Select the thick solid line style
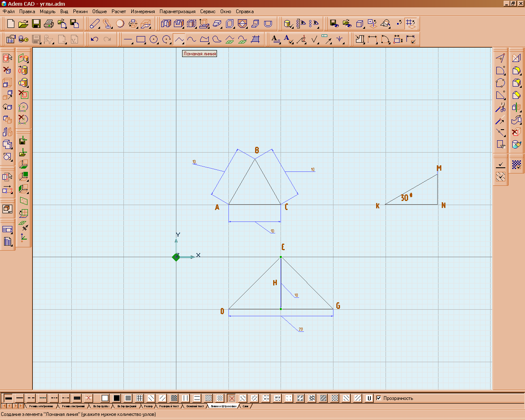Viewport: 525px width, 420px height. pos(8,398)
